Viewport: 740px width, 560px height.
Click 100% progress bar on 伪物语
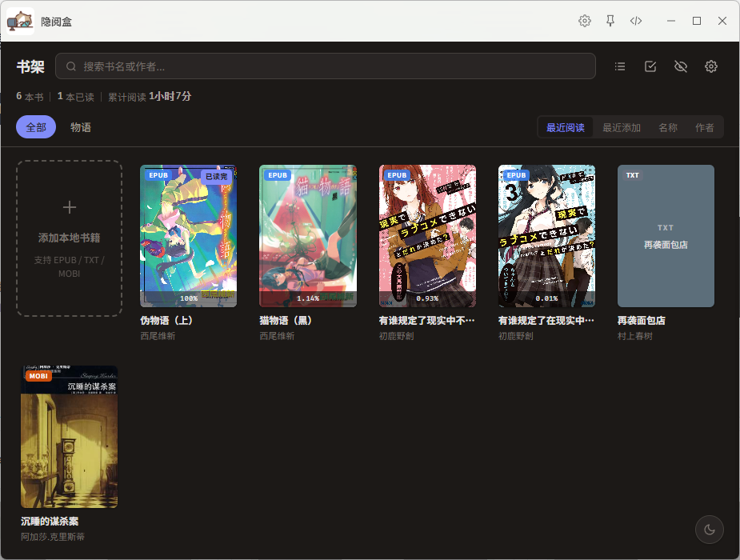tap(188, 298)
